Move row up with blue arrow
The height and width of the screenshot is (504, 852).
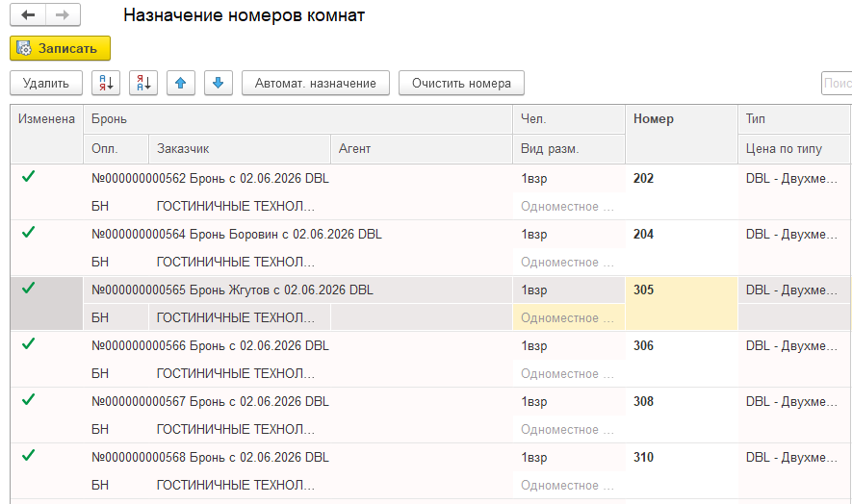[181, 83]
